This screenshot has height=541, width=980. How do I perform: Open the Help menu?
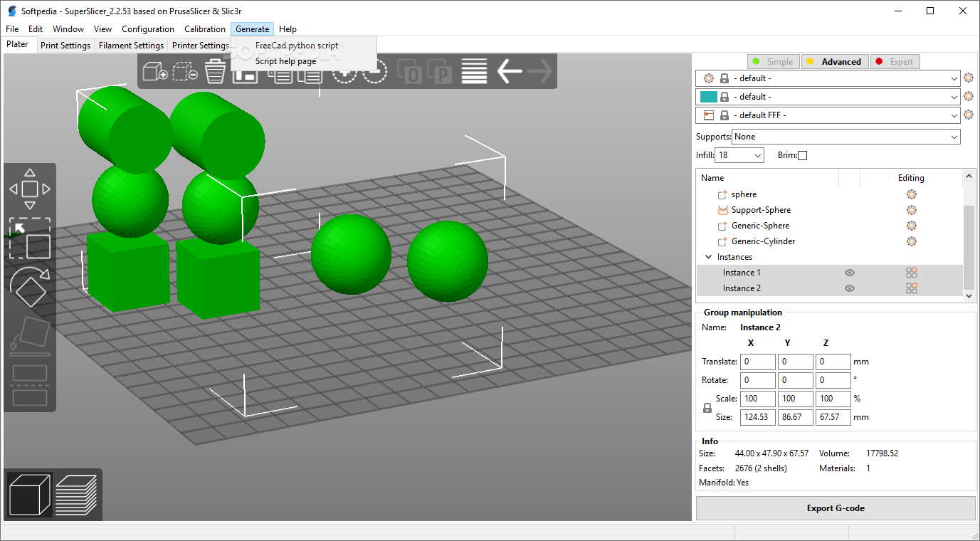click(x=288, y=29)
